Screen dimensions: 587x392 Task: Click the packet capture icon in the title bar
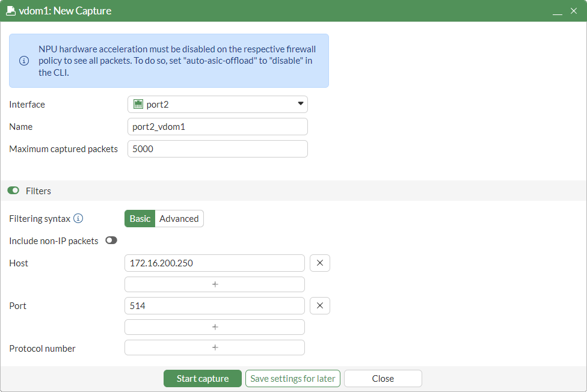tap(10, 10)
